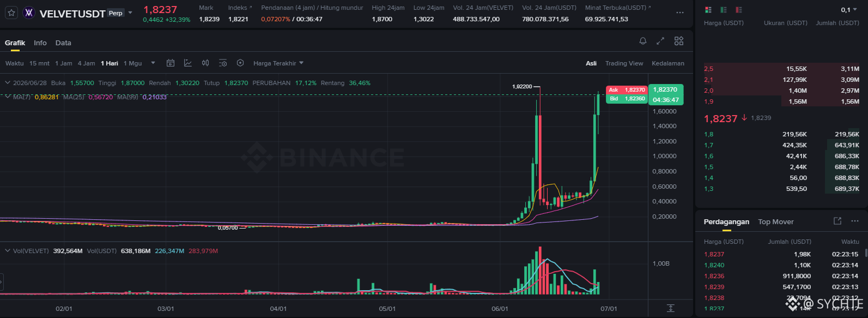Open the calendar date-jump icon

171,63
